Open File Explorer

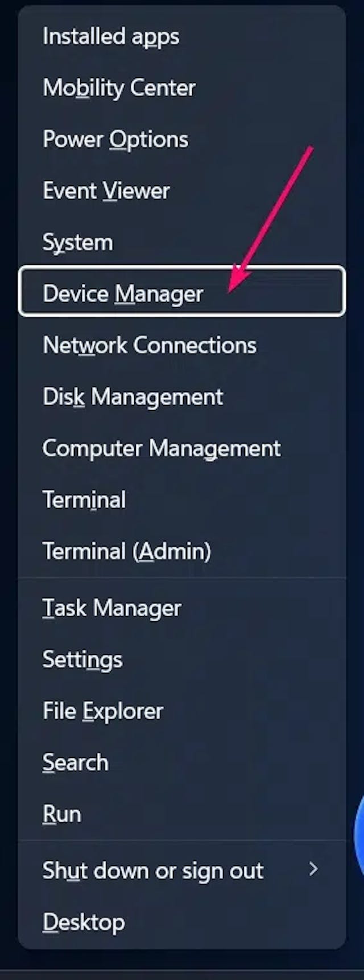pos(103,711)
